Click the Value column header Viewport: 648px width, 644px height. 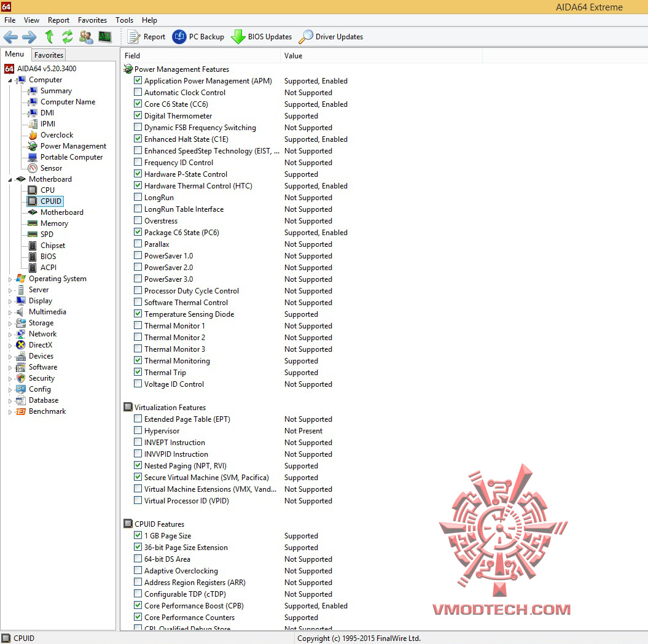pos(381,56)
